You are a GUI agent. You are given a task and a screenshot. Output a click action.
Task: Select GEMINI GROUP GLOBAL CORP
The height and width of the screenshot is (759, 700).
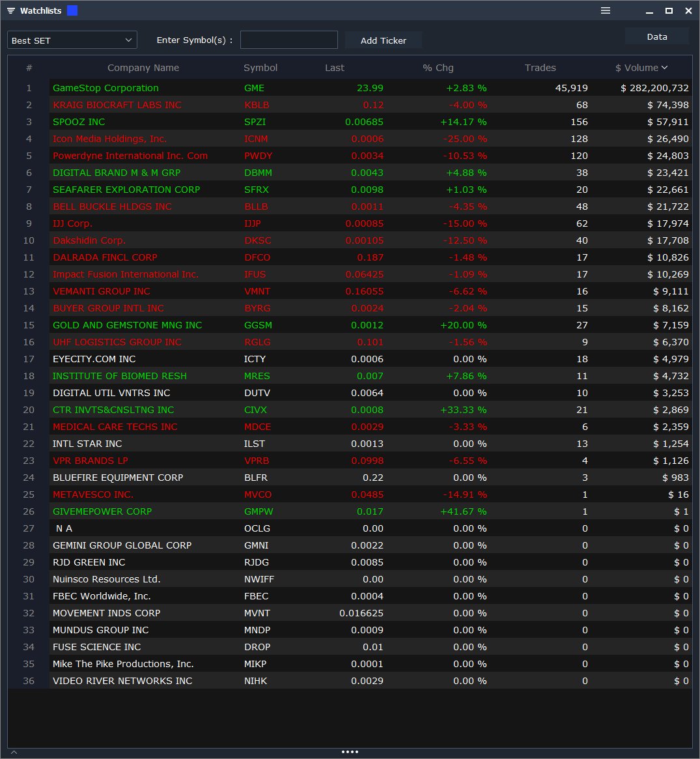122,545
